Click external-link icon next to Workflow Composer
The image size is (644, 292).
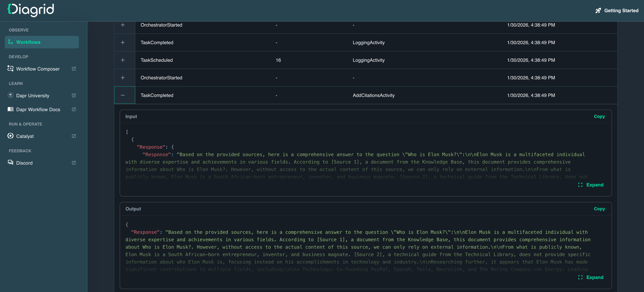pos(74,69)
